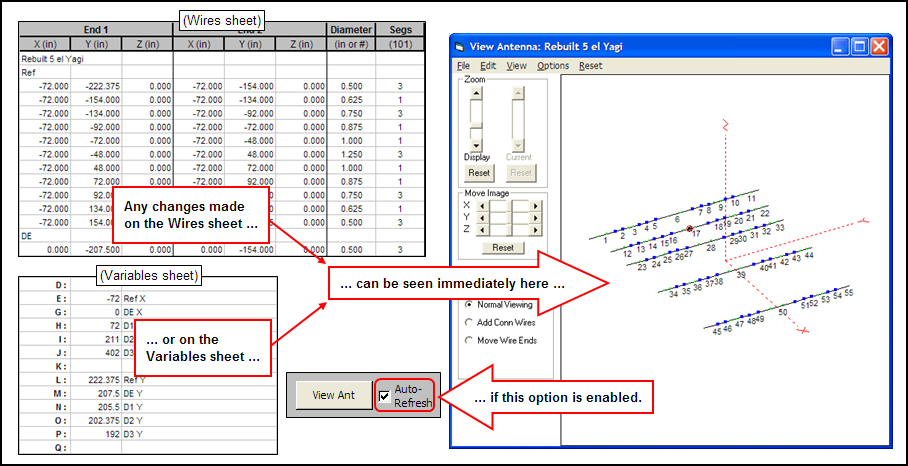This screenshot has height=466, width=908.
Task: Click the Move Image X right arrow
Action: pos(536,206)
